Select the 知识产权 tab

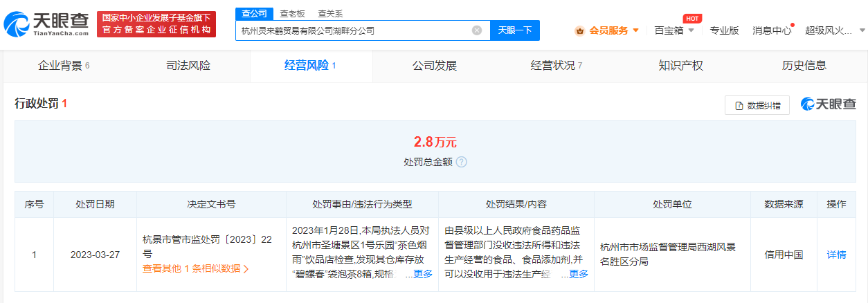coord(680,66)
